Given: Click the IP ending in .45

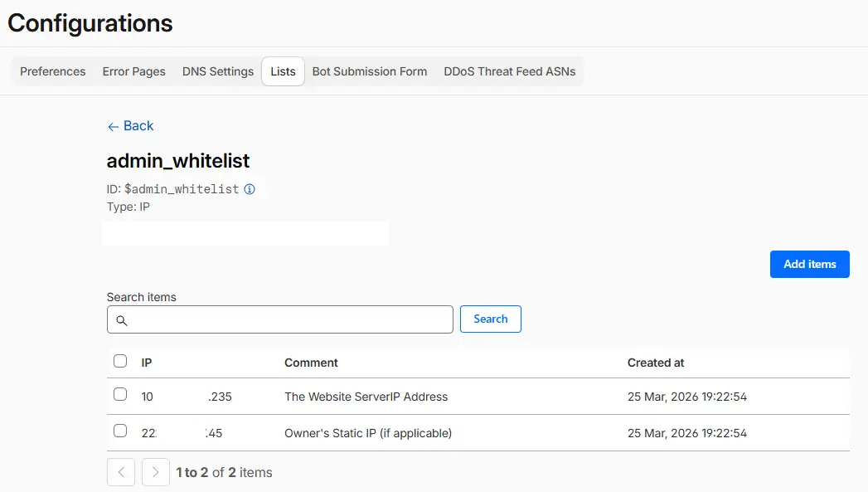Looking at the screenshot, I should pos(182,433).
